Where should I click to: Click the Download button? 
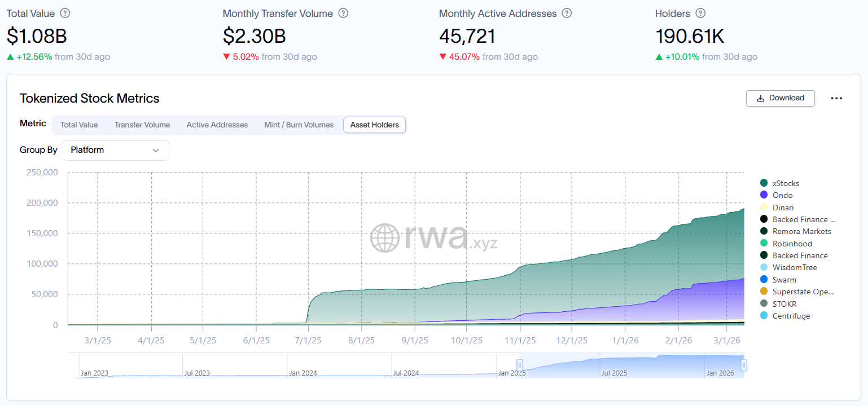(x=781, y=98)
